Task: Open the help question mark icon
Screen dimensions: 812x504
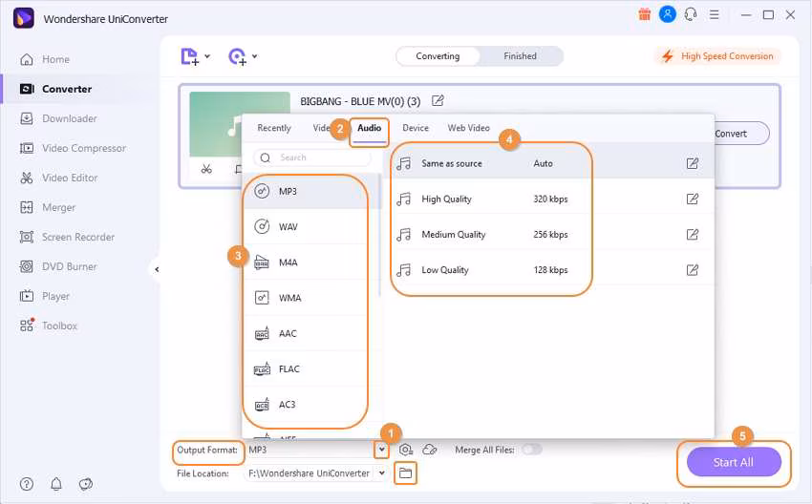Action: [27, 484]
